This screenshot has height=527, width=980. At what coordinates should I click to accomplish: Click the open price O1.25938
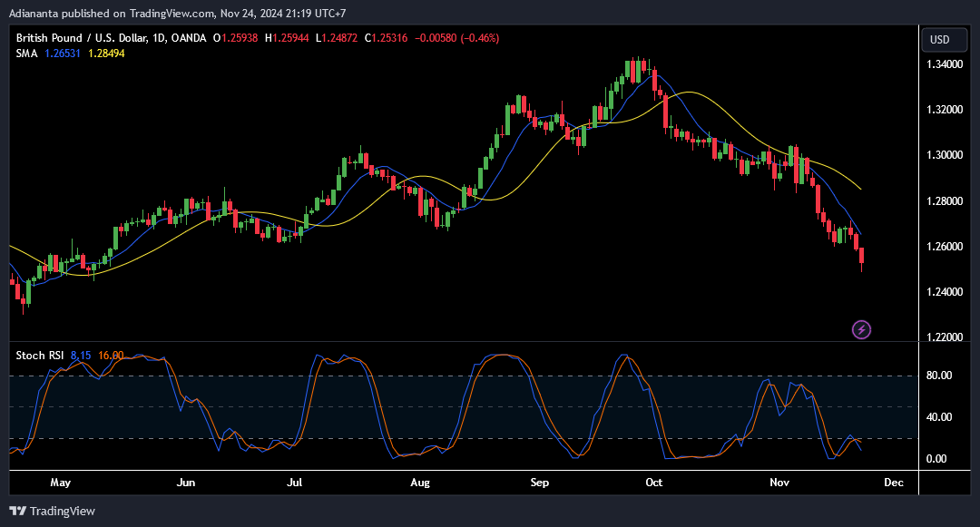pyautogui.click(x=236, y=38)
